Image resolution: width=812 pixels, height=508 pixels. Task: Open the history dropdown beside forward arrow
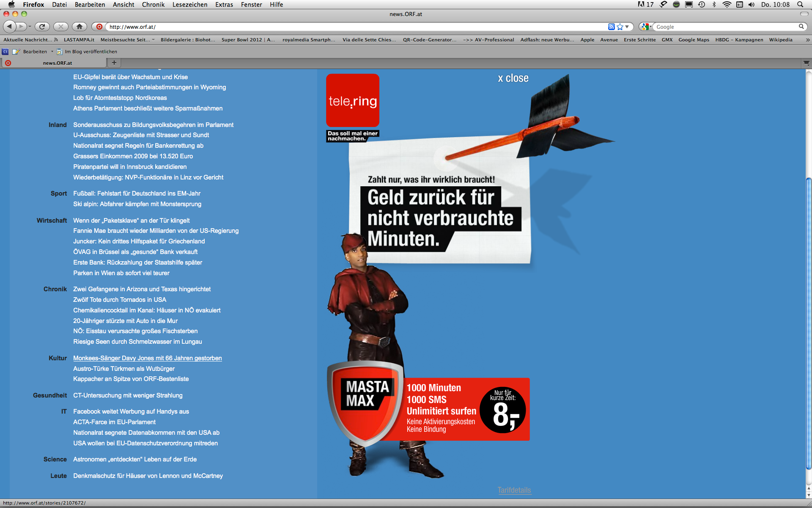[x=30, y=27]
